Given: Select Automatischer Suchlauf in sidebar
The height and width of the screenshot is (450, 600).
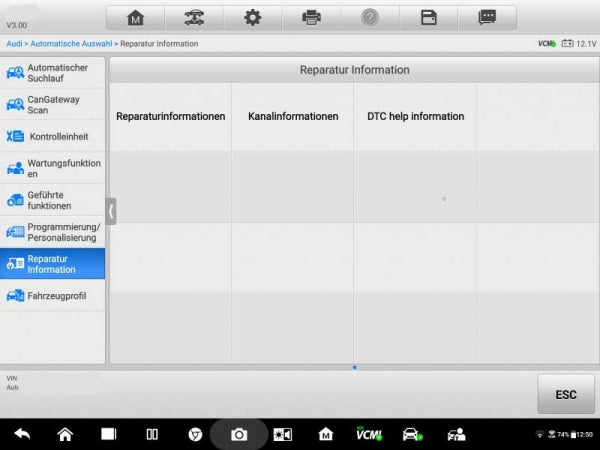Looking at the screenshot, I should point(52,73).
